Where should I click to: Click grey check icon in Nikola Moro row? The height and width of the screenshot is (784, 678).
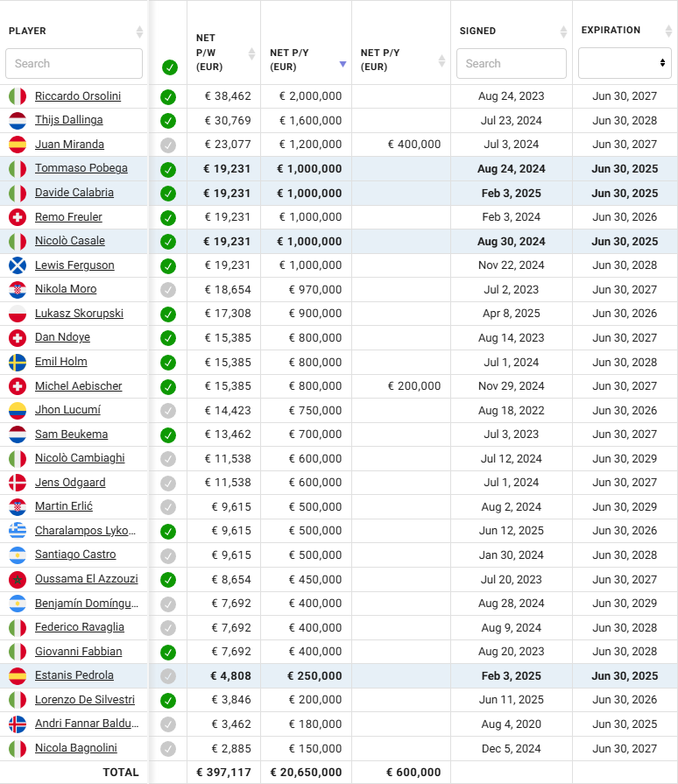(x=168, y=290)
